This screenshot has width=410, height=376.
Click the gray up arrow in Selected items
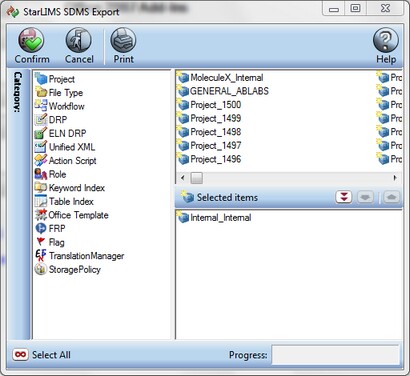tap(391, 197)
